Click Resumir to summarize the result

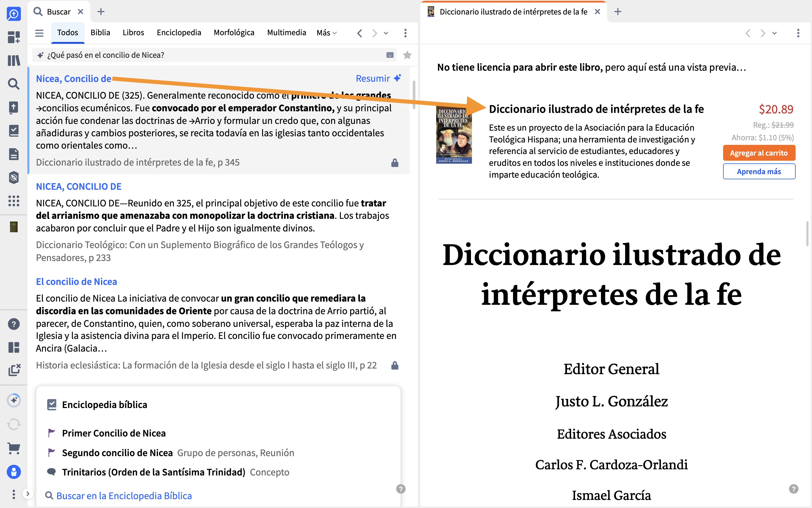tap(378, 78)
